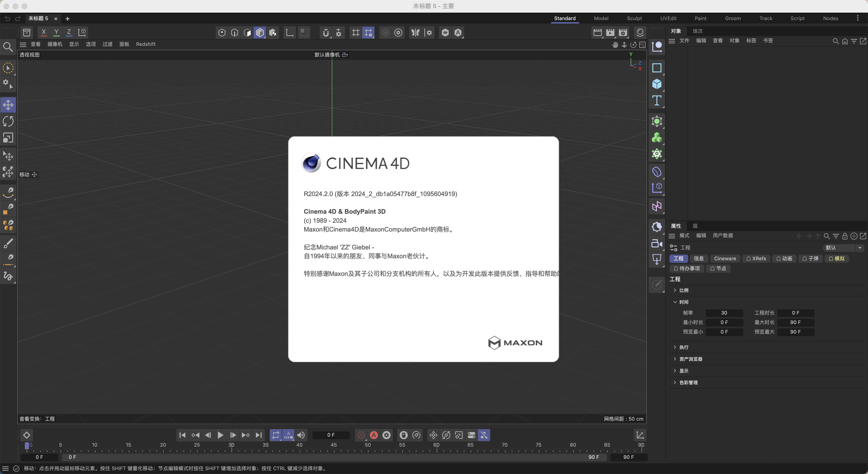This screenshot has height=474, width=868.
Task: Switch to UVEdit layout
Action: click(668, 18)
